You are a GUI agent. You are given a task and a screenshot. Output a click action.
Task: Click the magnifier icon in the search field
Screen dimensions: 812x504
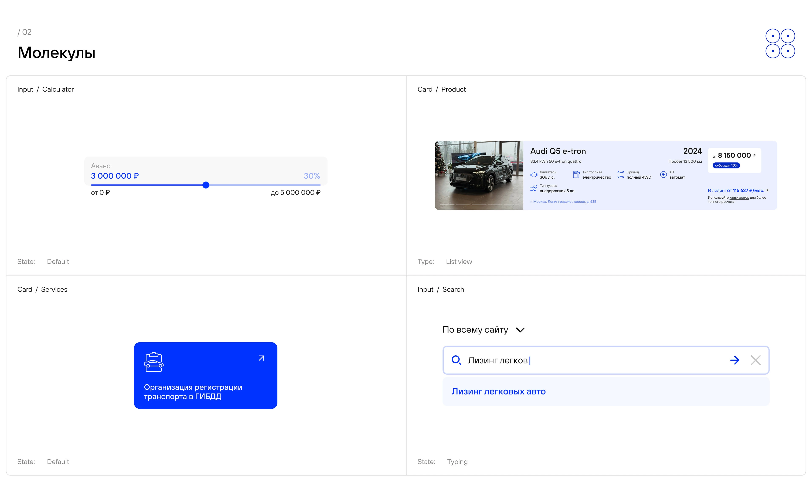[456, 360]
